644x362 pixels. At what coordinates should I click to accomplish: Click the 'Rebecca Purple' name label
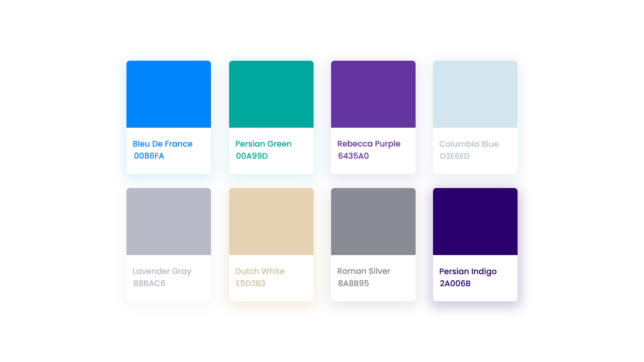[x=369, y=144]
